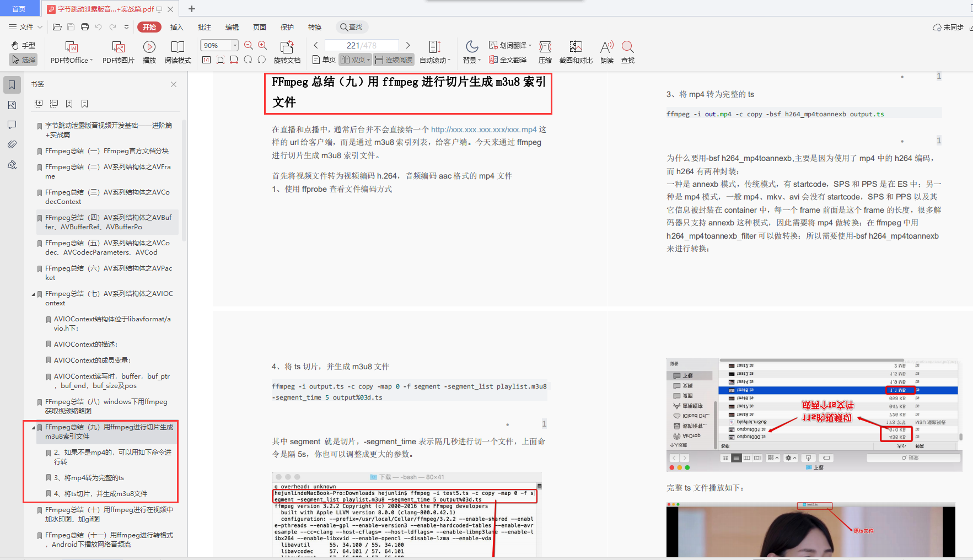The image size is (973, 560).
Task: Open bookmark 4、将ts切片，并生成m3u8文件
Action: click(x=100, y=493)
